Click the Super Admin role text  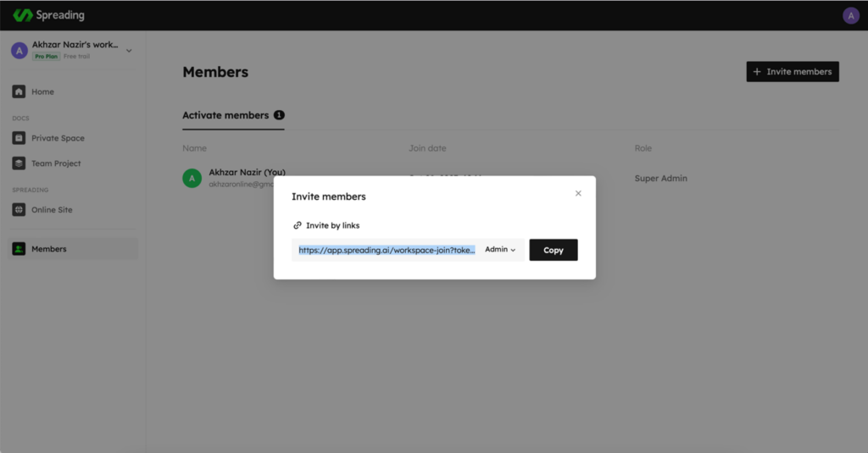coord(660,178)
